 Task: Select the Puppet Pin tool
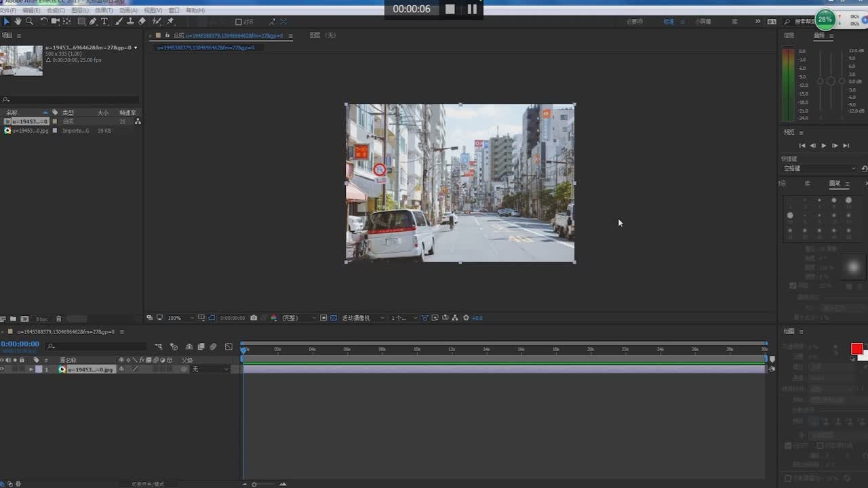click(x=170, y=22)
